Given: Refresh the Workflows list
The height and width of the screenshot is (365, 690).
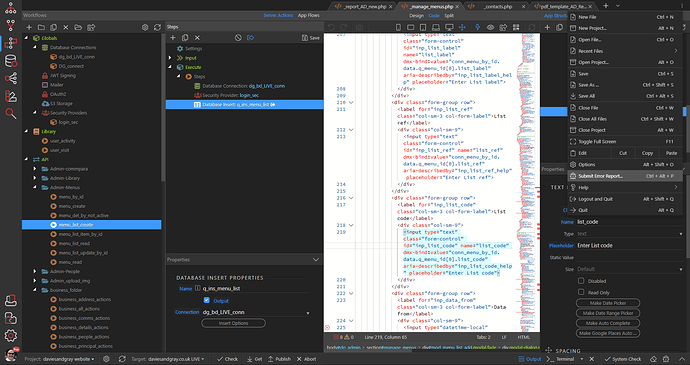Looking at the screenshot, I should pos(157,27).
